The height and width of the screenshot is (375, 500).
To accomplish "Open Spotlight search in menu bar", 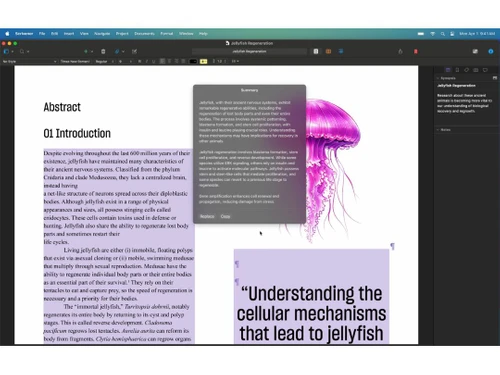I will coord(443,34).
